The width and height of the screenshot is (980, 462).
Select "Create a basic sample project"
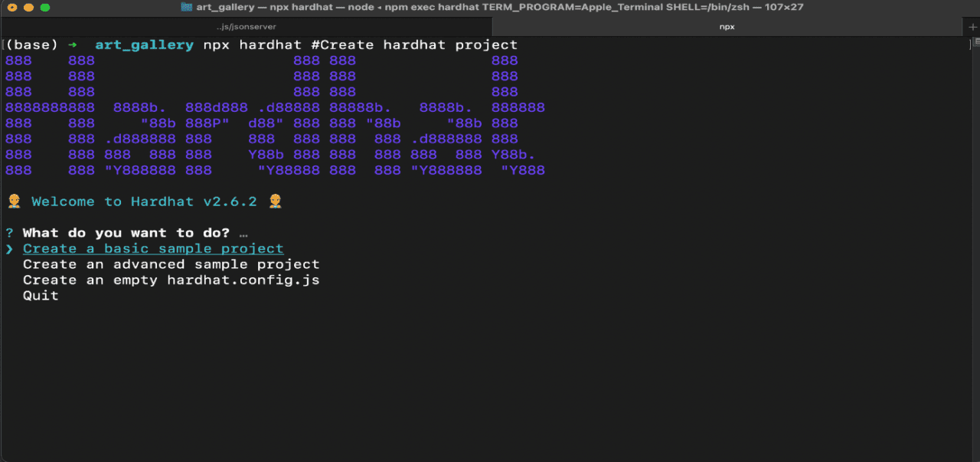152,248
